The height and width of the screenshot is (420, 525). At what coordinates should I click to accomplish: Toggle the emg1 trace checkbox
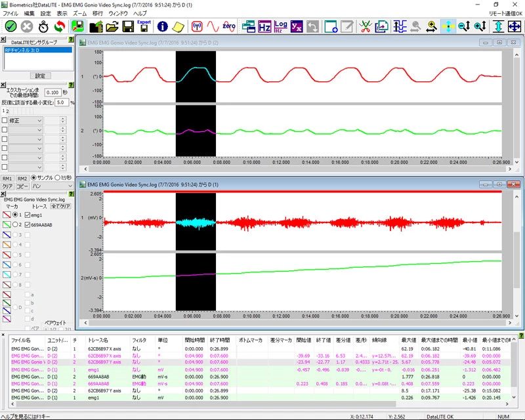coord(27,215)
